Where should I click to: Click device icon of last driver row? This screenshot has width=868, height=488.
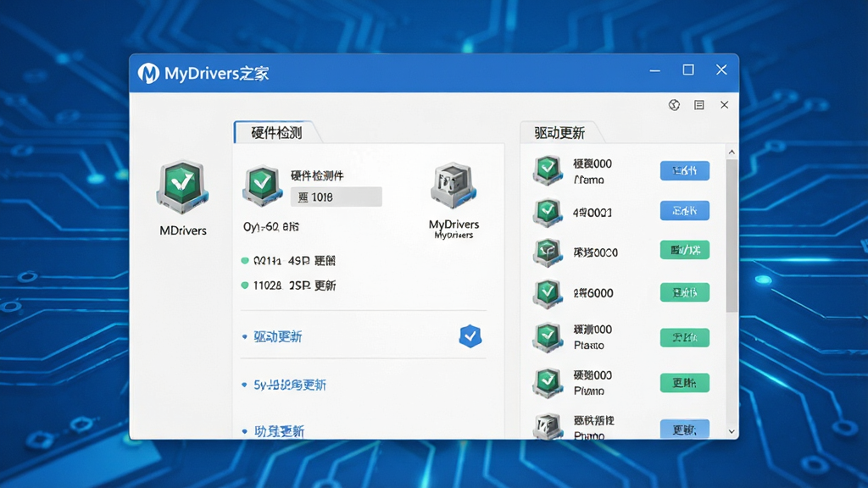[548, 427]
